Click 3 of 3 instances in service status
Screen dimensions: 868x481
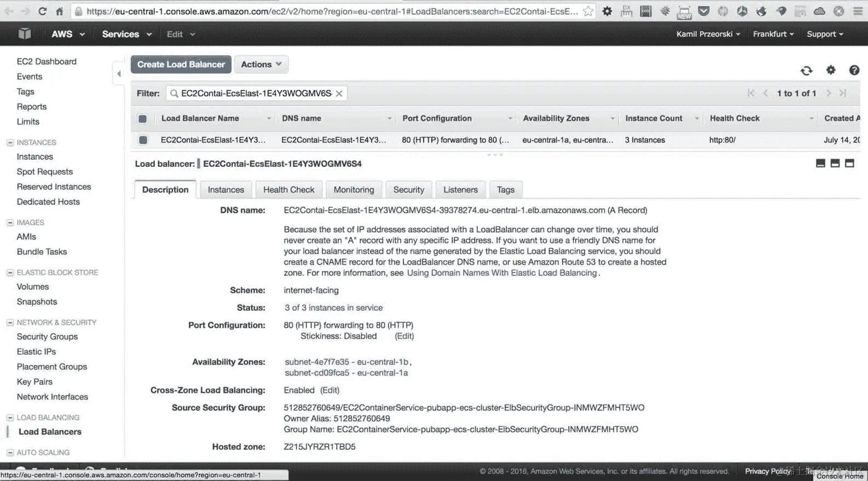point(334,308)
